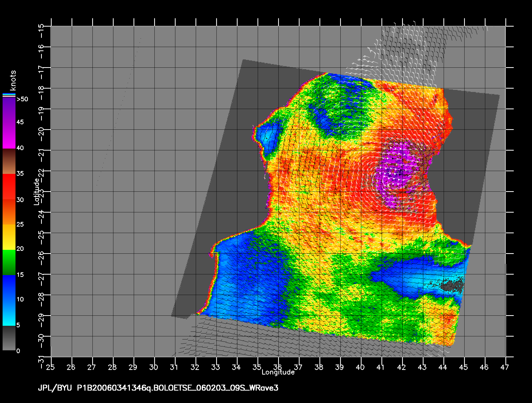Click the blue 10-15 knot colorbar segment
Viewport: 532px width, 403px height.
(9, 288)
